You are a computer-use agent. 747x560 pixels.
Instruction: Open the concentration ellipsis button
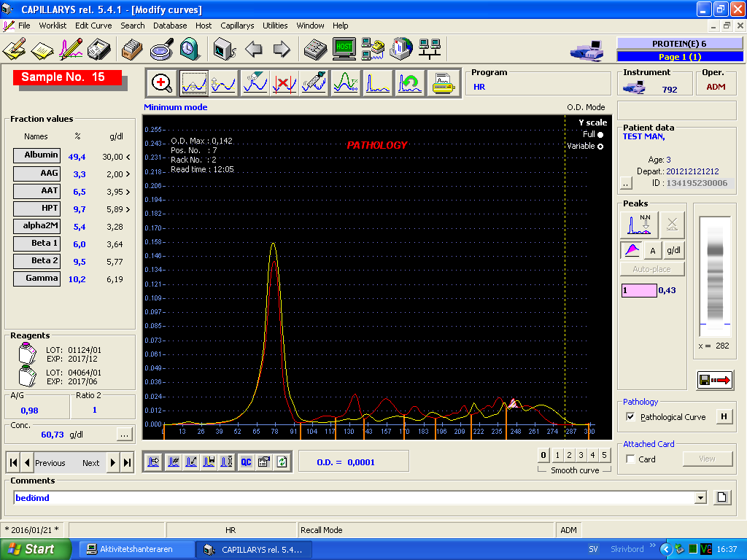point(124,435)
